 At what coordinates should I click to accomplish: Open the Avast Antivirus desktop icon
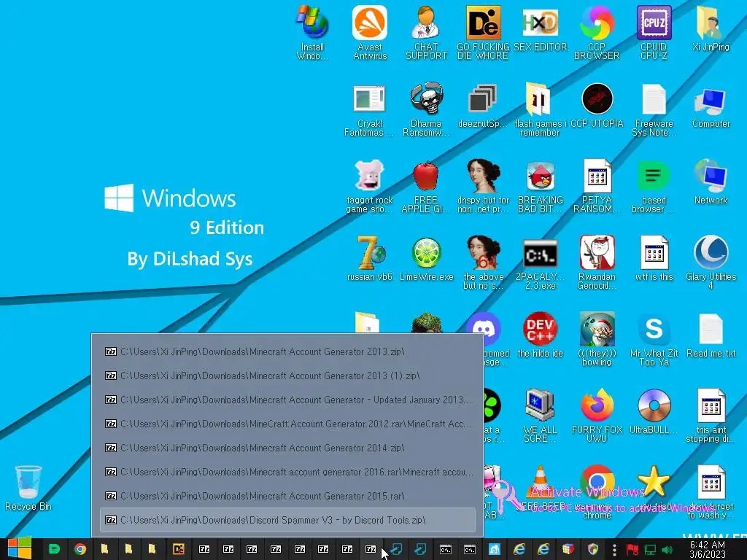click(370, 32)
